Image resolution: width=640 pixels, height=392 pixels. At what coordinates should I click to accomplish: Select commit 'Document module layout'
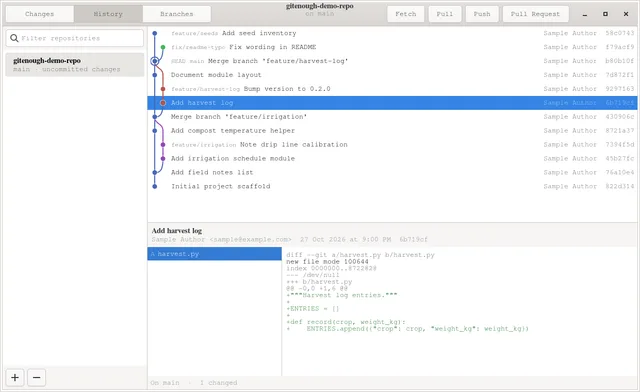[392, 75]
